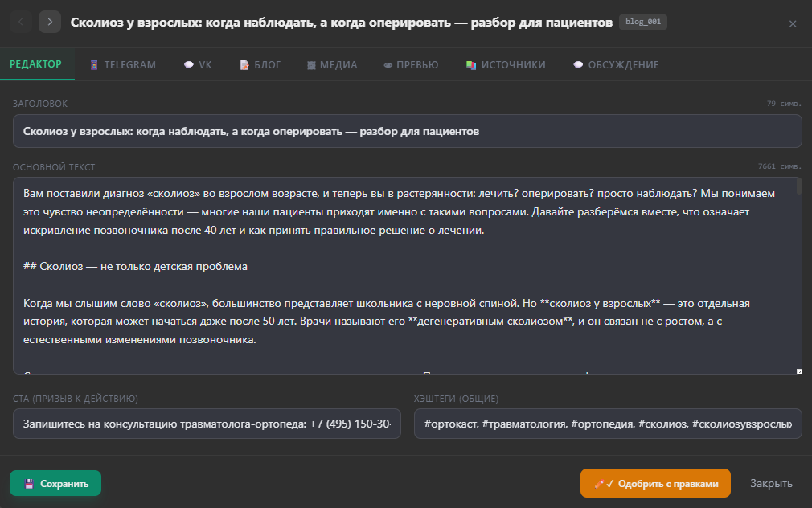The height and width of the screenshot is (508, 812).
Task: Click the save disk icon on Сохранить
Action: pyautogui.click(x=31, y=483)
